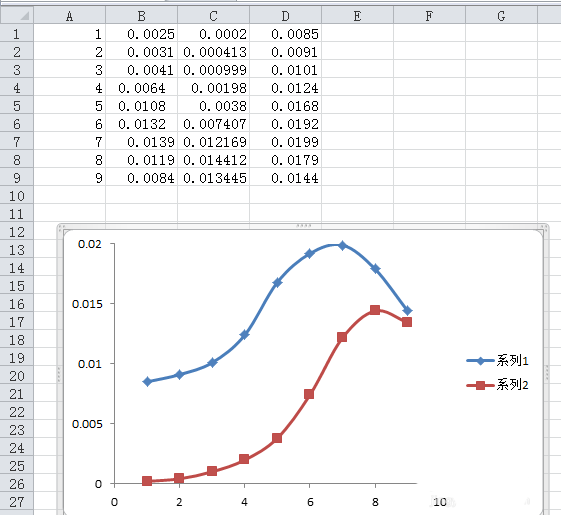Select row 5 header
The height and width of the screenshot is (521, 561).
pyautogui.click(x=17, y=105)
